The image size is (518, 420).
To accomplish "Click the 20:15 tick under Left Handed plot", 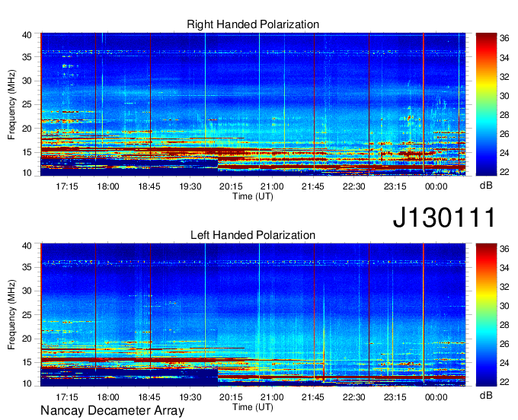I will point(231,397).
